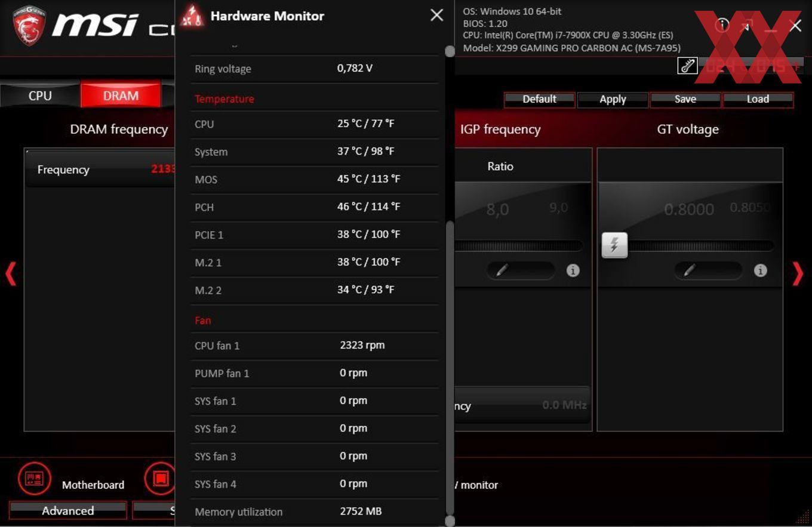812x527 pixels.
Task: Click the Memory utilization label
Action: pos(238,512)
